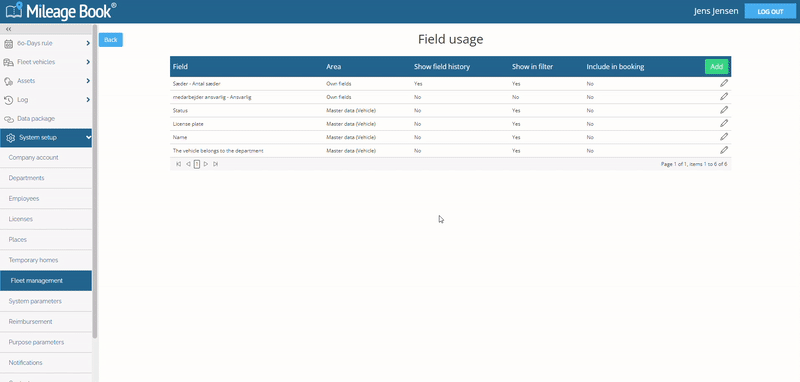
Task: Click the Fleet vehicles truck icon
Action: pos(8,62)
